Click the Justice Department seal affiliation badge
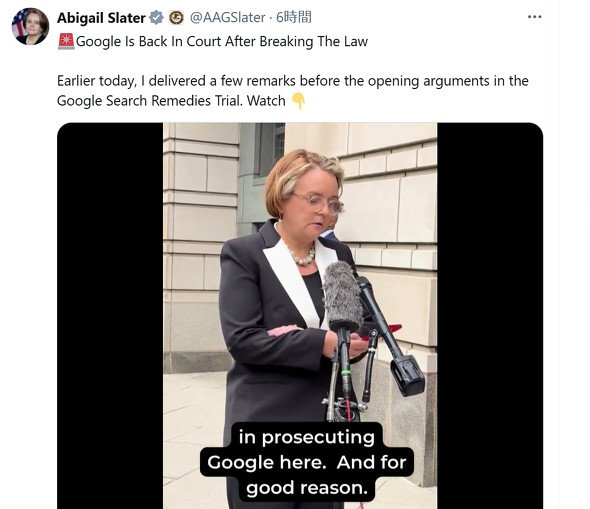The width and height of the screenshot is (590, 509). (176, 18)
